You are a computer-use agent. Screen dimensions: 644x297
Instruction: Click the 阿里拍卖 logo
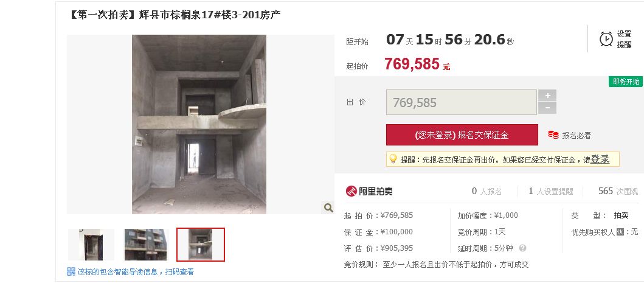[369, 191]
